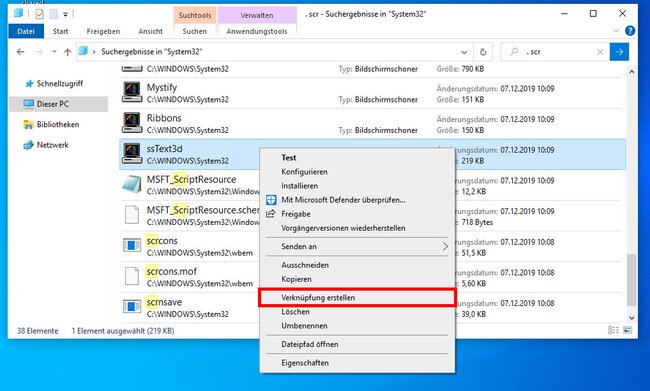Choose Konfigurieren from the context menu

coord(304,172)
